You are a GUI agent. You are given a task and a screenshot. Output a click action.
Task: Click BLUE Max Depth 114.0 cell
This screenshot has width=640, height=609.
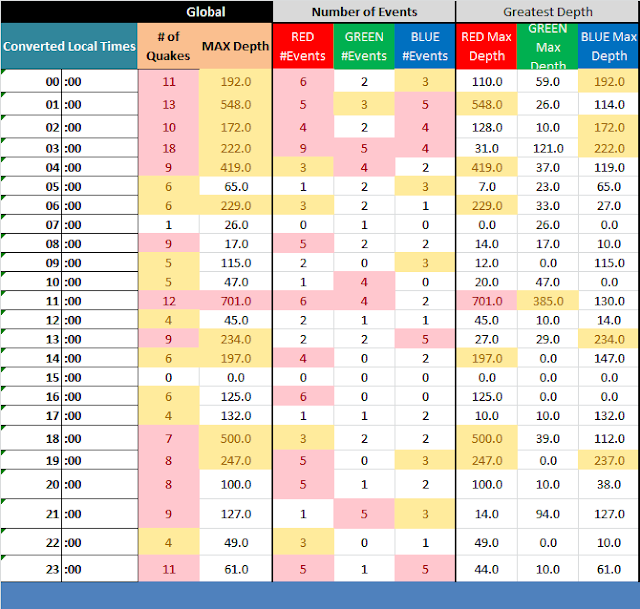coord(609,104)
